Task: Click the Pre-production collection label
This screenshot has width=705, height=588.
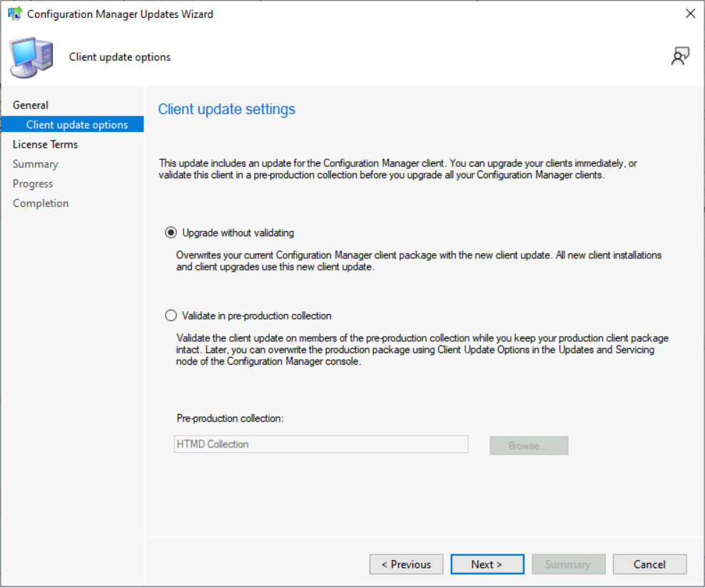Action: (x=230, y=418)
